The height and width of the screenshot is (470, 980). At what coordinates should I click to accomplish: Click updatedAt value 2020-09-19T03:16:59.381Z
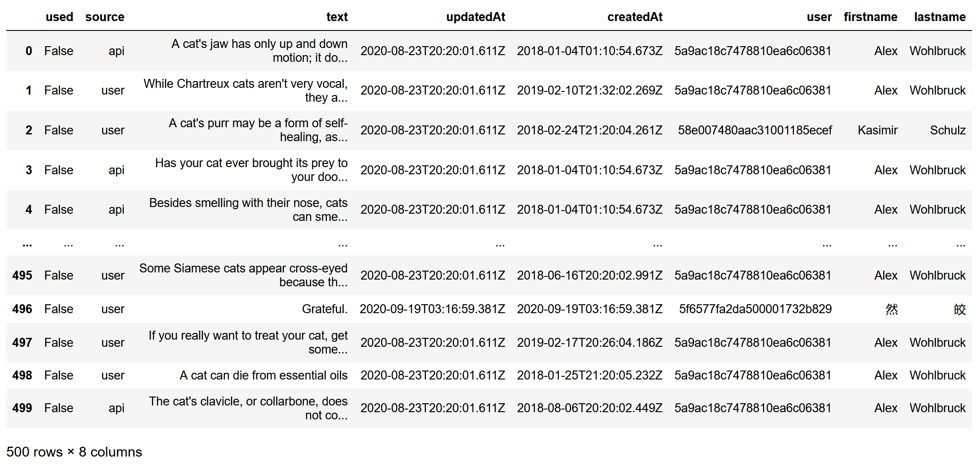point(432,309)
